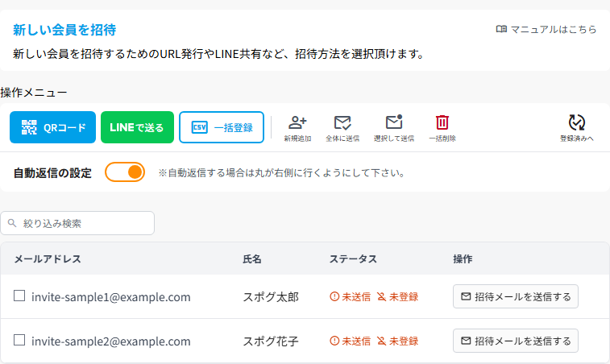Click the CSV icon in 一括登録 button
Image resolution: width=610 pixels, height=364 pixels.
click(200, 127)
